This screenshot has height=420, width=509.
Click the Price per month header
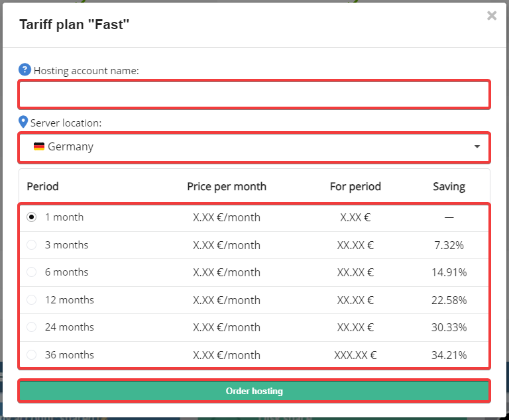pyautogui.click(x=227, y=186)
